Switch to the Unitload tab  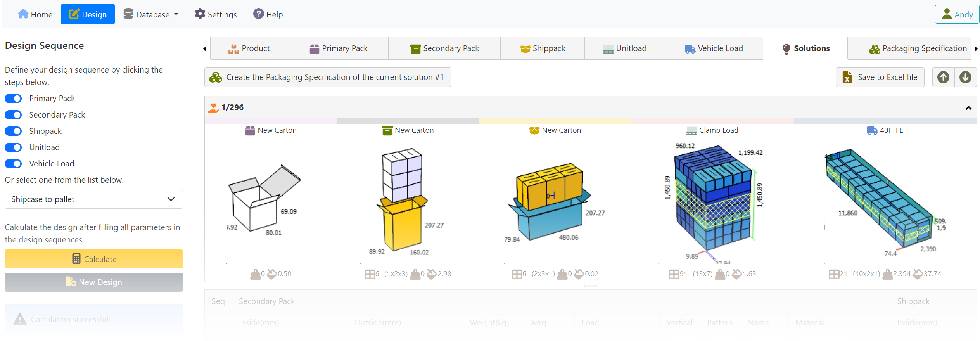pyautogui.click(x=625, y=48)
